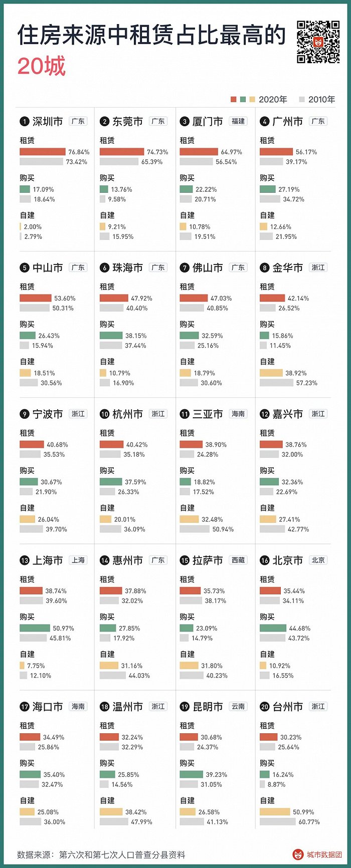Click the 杭州市 city heading
The image size is (351, 868).
point(127,414)
